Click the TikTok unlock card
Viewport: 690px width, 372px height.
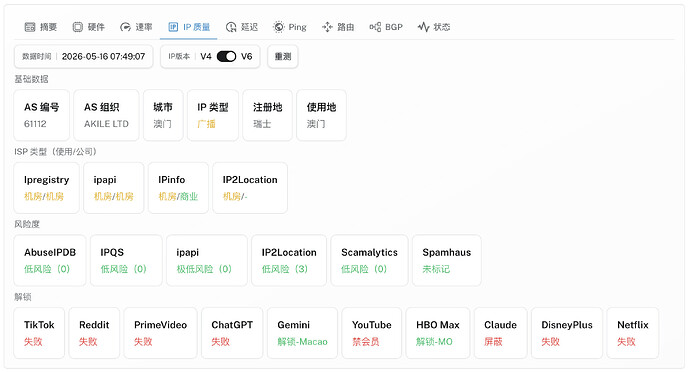coord(39,333)
